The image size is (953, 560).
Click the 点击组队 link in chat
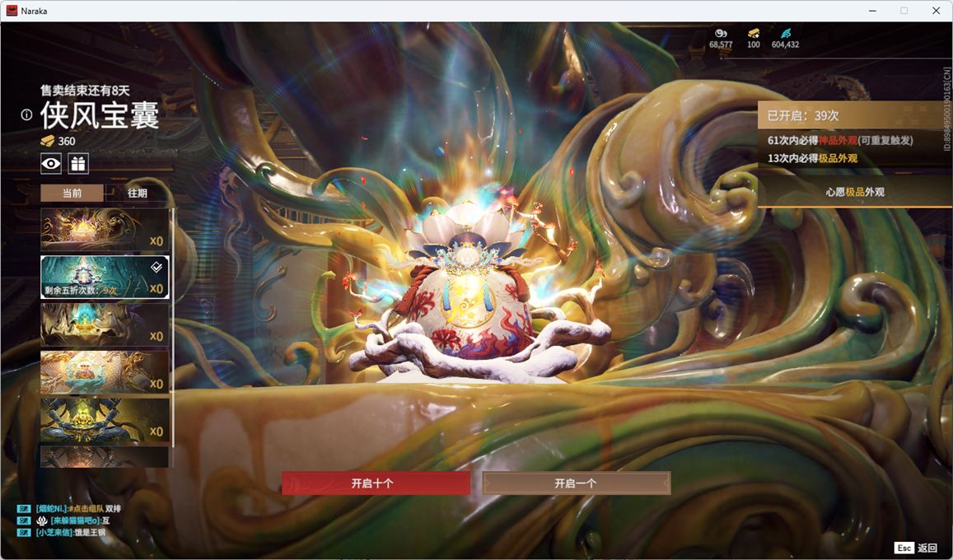[x=88, y=508]
